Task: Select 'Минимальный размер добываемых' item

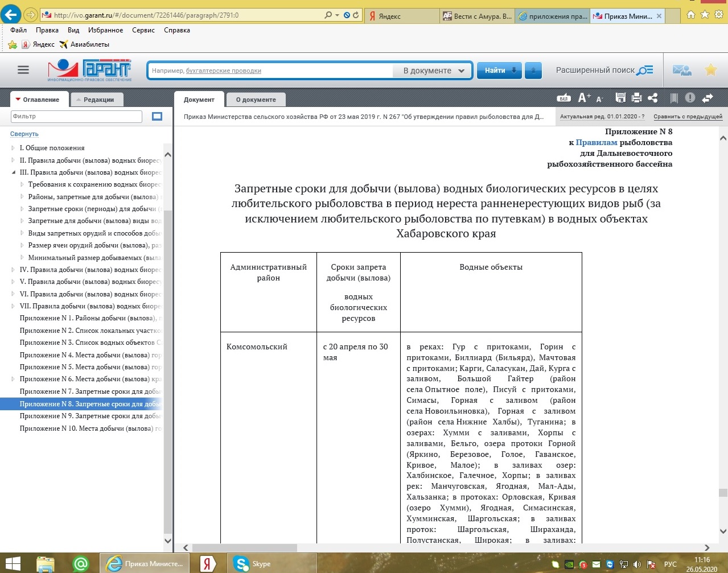Action: click(95, 258)
